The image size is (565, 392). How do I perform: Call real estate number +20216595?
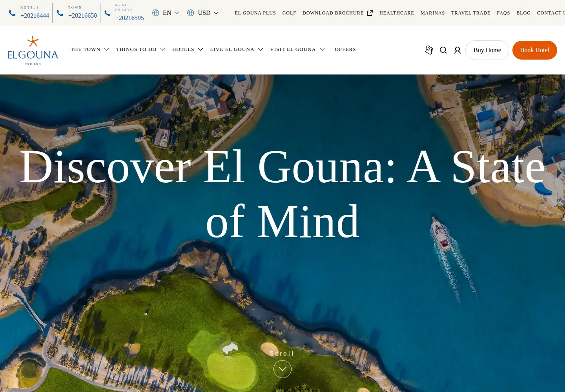click(x=129, y=18)
